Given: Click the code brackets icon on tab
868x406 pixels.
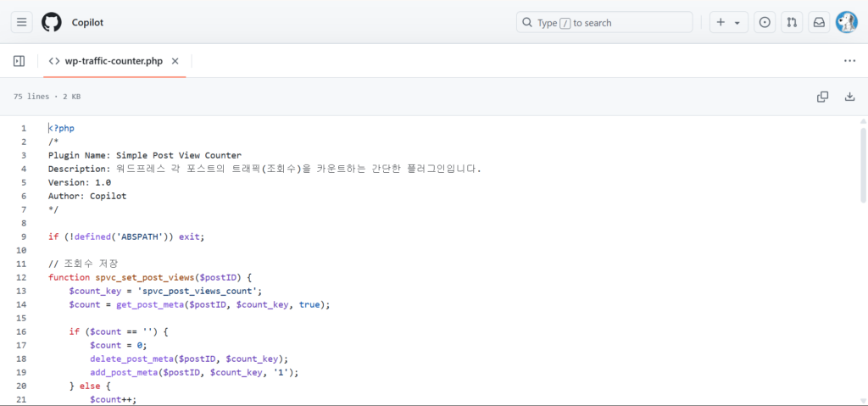Looking at the screenshot, I should point(53,61).
